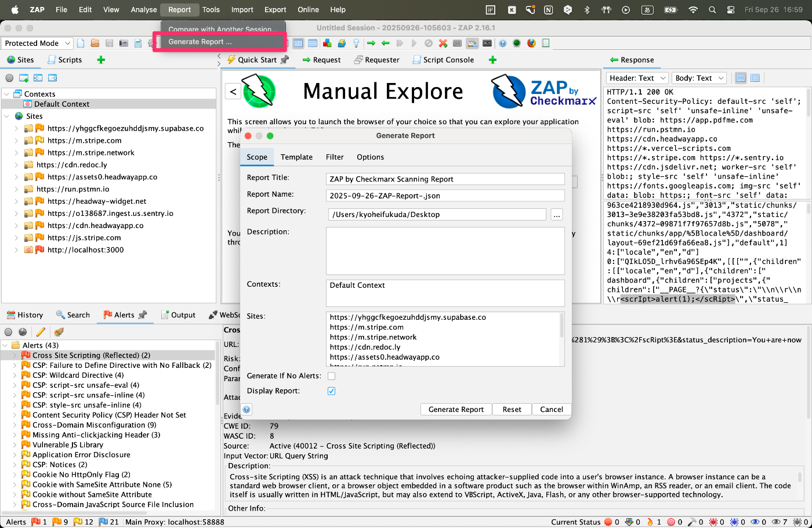The height and width of the screenshot is (528, 812).
Task: Click the green circle toolbar icon
Action: tap(517, 43)
